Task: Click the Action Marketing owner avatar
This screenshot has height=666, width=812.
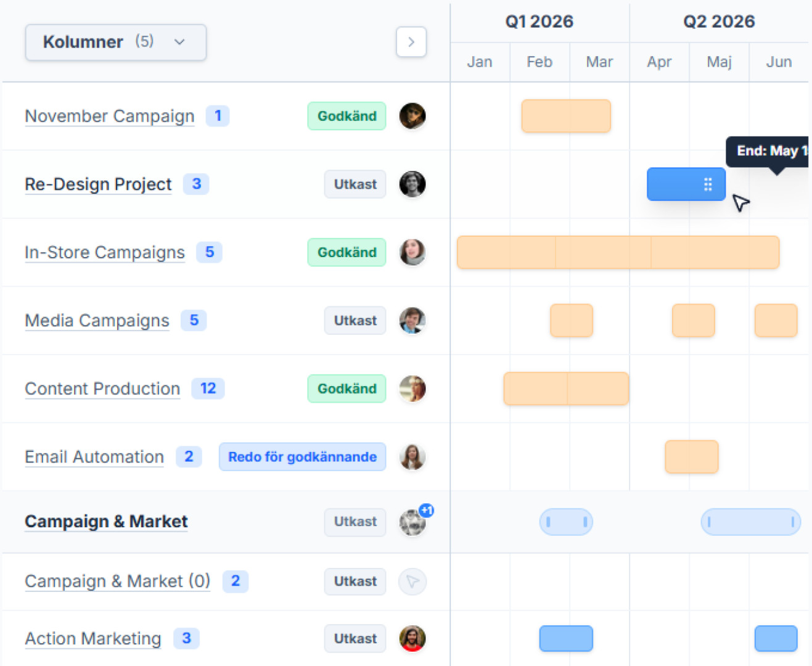Action: pos(412,638)
